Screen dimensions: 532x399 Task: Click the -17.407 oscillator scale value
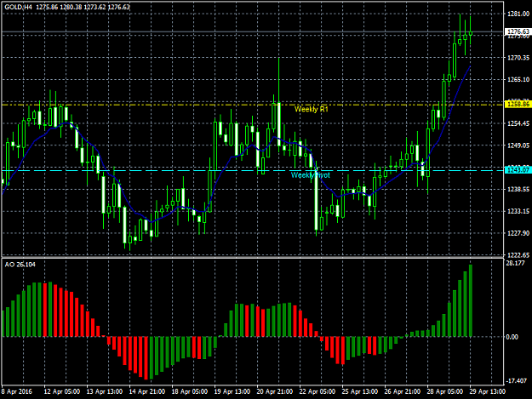click(516, 381)
